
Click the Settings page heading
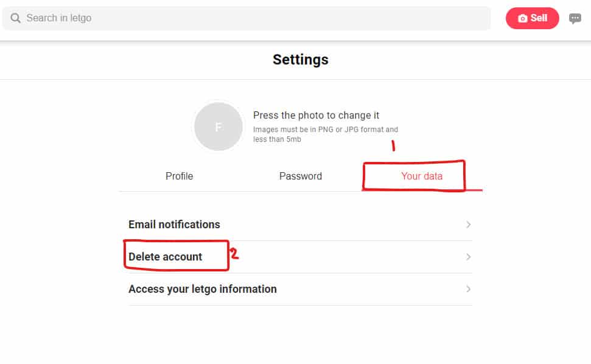click(301, 60)
